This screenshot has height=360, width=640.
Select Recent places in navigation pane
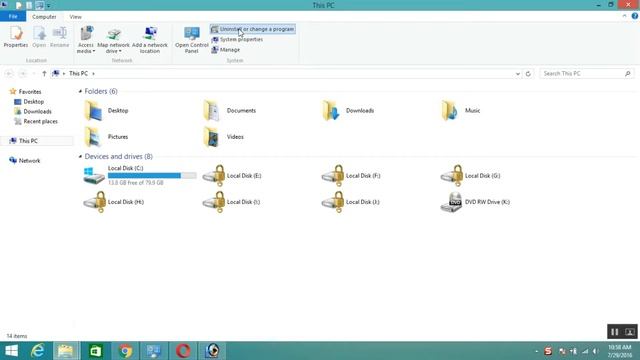click(x=36, y=121)
